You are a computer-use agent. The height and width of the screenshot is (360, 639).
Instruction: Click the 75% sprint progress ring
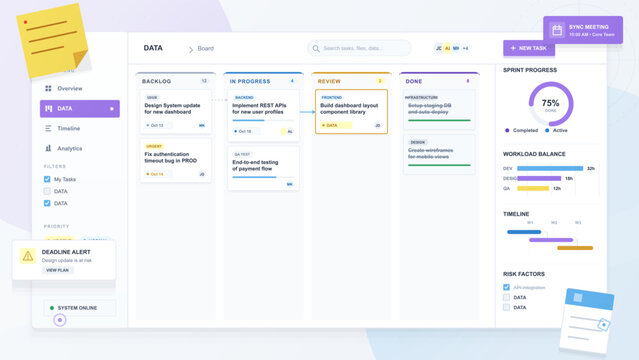click(x=551, y=104)
